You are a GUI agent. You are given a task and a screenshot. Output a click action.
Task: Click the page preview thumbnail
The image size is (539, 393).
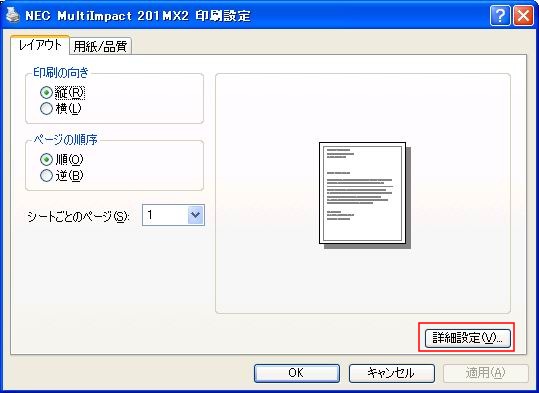(x=364, y=195)
